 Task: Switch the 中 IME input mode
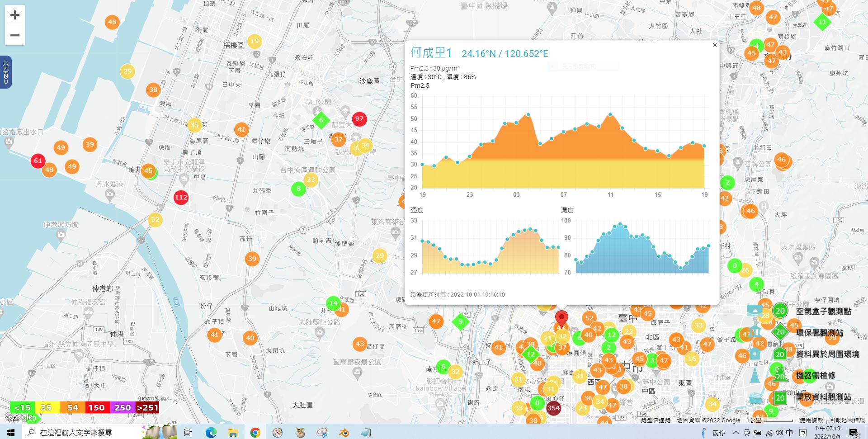789,432
